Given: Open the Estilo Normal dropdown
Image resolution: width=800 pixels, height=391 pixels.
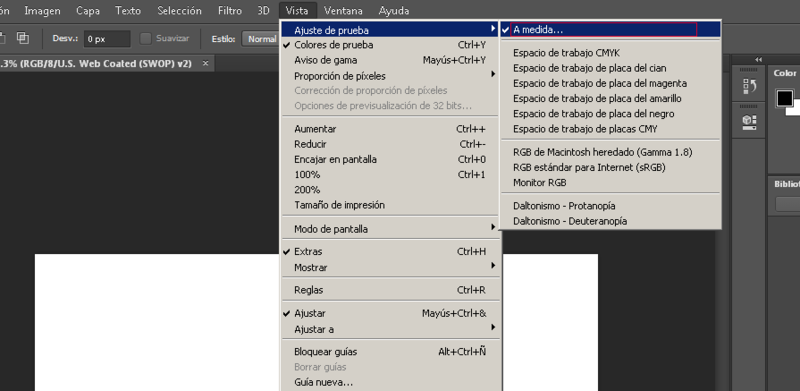Looking at the screenshot, I should pos(261,39).
